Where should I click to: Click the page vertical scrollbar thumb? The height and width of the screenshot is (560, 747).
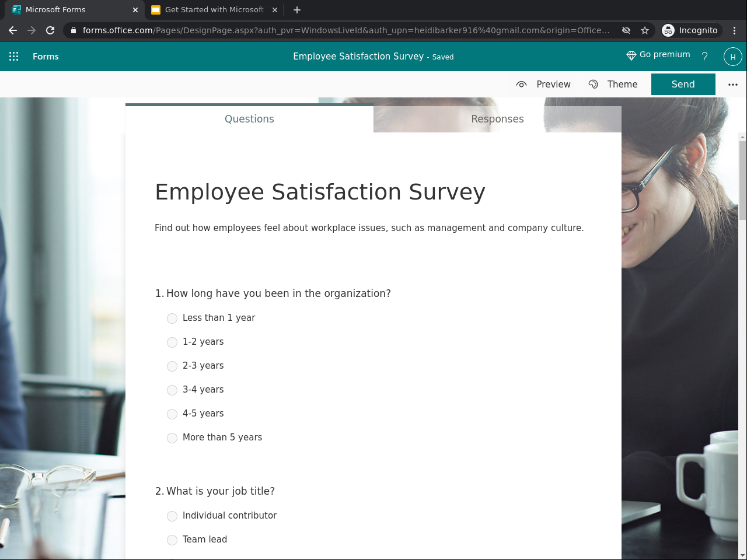pyautogui.click(x=742, y=180)
